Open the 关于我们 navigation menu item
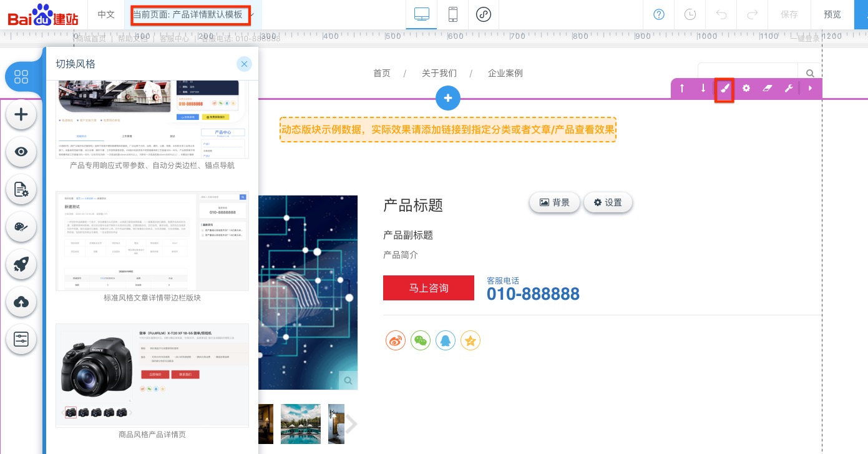The height and width of the screenshot is (454, 868). [x=439, y=73]
